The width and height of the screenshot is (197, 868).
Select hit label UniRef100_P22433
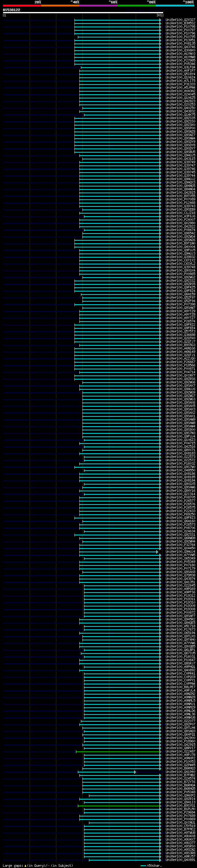(180, 511)
